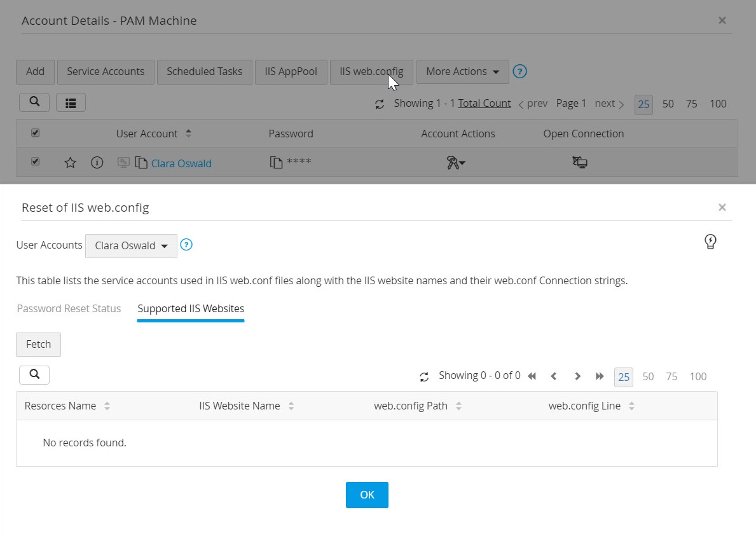Switch to Password Reset Status tab
Screen dimensions: 756x536
pyautogui.click(x=69, y=308)
